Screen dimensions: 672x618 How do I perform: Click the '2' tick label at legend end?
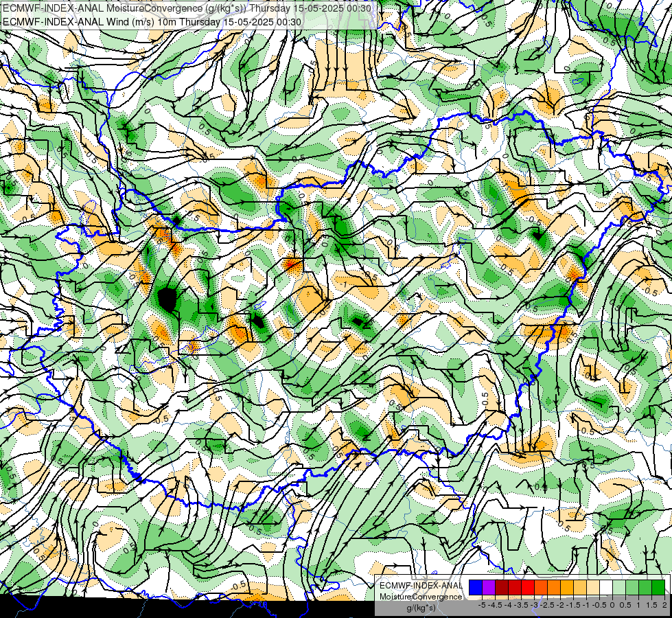coord(664,605)
